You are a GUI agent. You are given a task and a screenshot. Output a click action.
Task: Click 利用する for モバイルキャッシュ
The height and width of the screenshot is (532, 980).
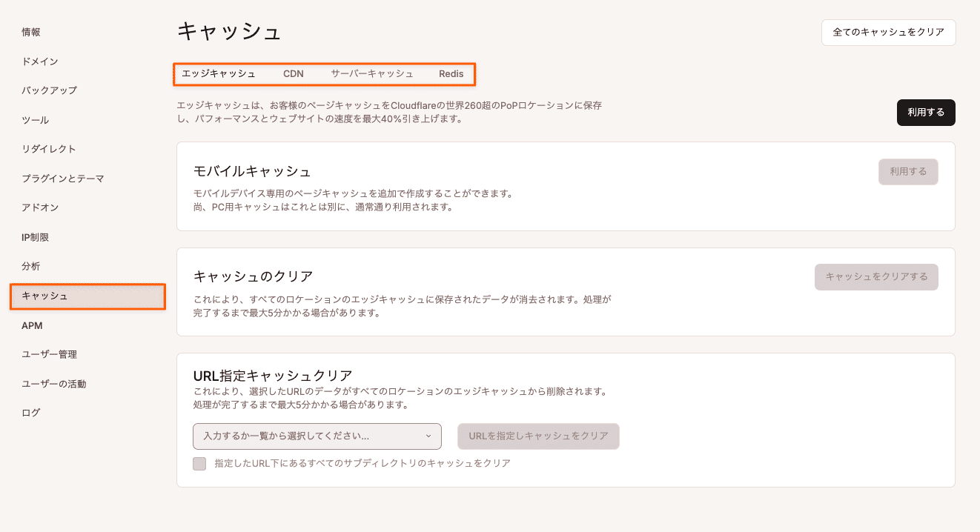pyautogui.click(x=908, y=171)
